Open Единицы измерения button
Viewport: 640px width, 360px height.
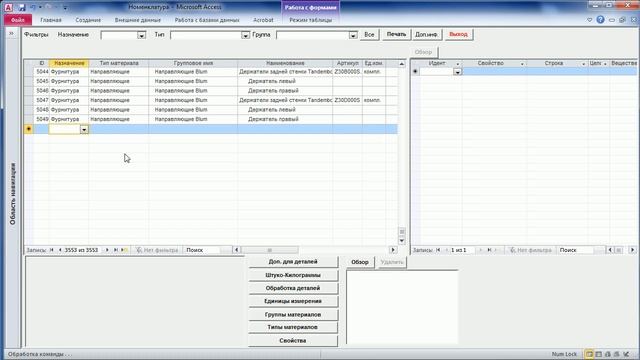pos(293,301)
